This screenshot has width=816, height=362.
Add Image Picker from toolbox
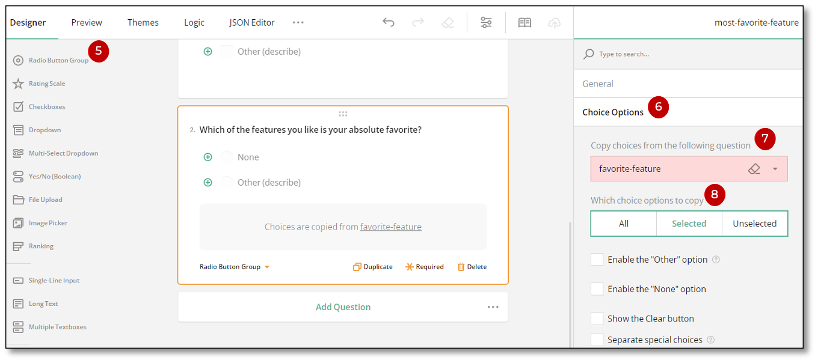coord(40,223)
